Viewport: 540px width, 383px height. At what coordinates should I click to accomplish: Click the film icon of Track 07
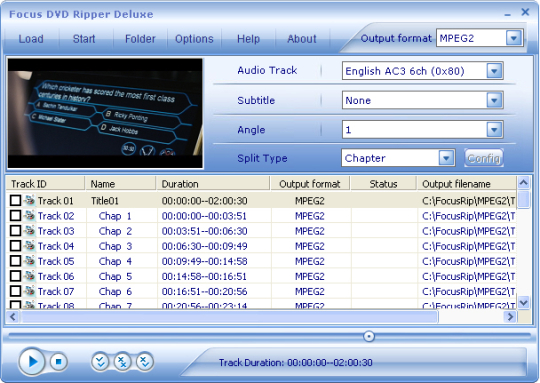30,291
